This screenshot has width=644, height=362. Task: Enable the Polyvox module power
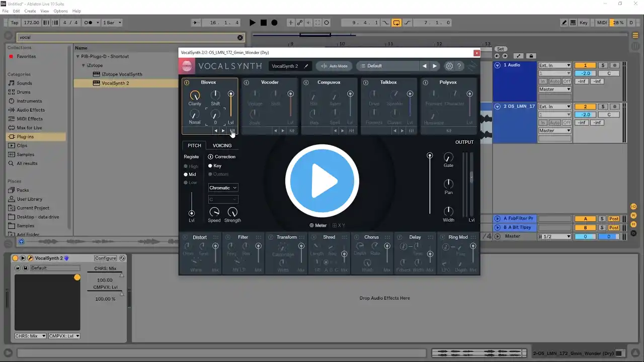click(x=426, y=82)
